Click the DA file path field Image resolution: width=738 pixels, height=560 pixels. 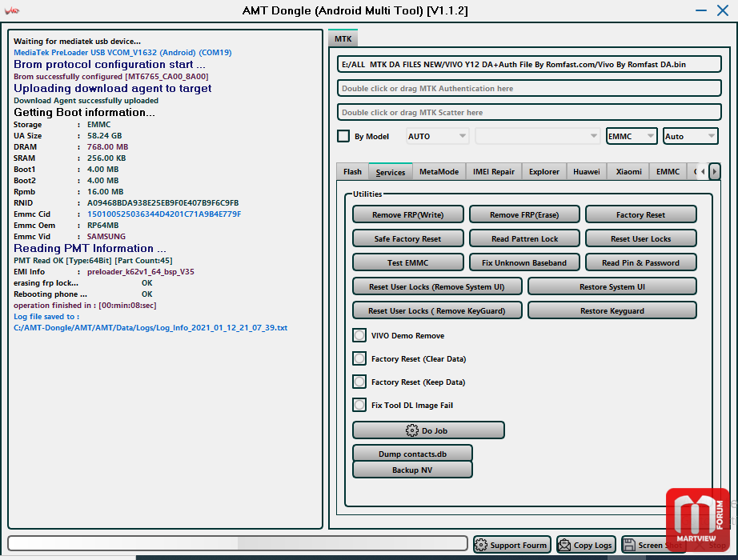(529, 64)
